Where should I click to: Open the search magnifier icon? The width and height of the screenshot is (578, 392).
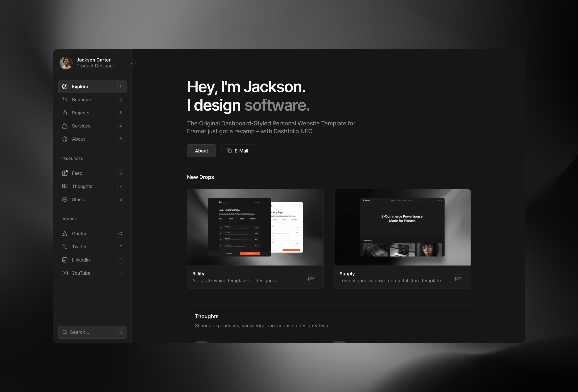coord(65,332)
